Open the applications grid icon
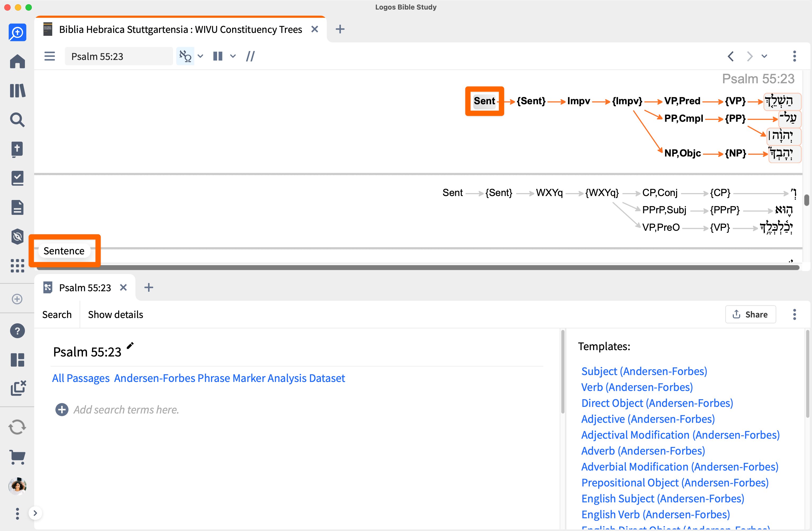The width and height of the screenshot is (812, 531). click(17, 265)
